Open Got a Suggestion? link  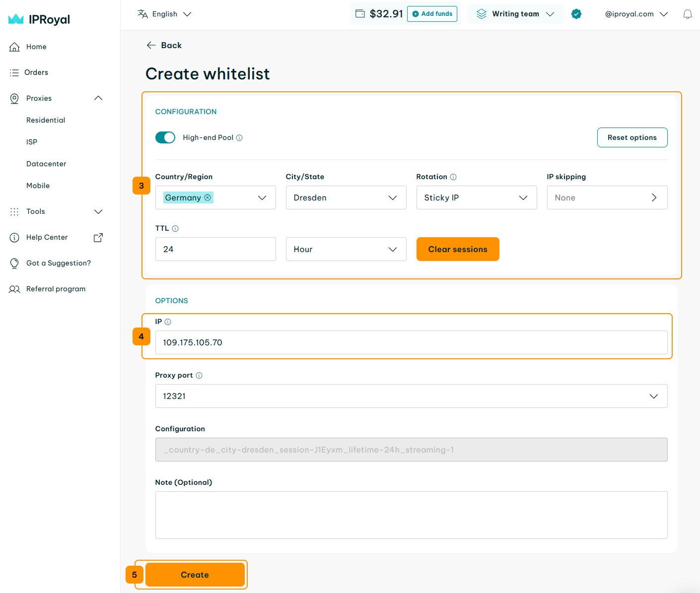coord(59,263)
